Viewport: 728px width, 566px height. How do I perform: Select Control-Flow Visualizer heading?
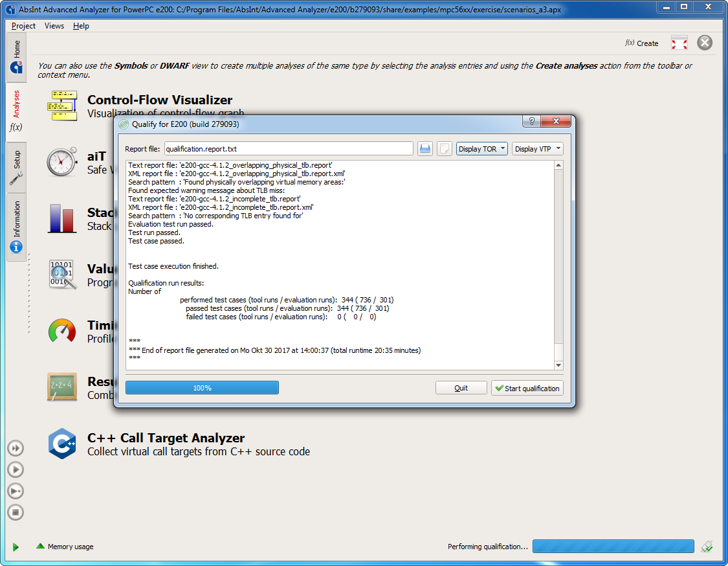pyautogui.click(x=160, y=100)
